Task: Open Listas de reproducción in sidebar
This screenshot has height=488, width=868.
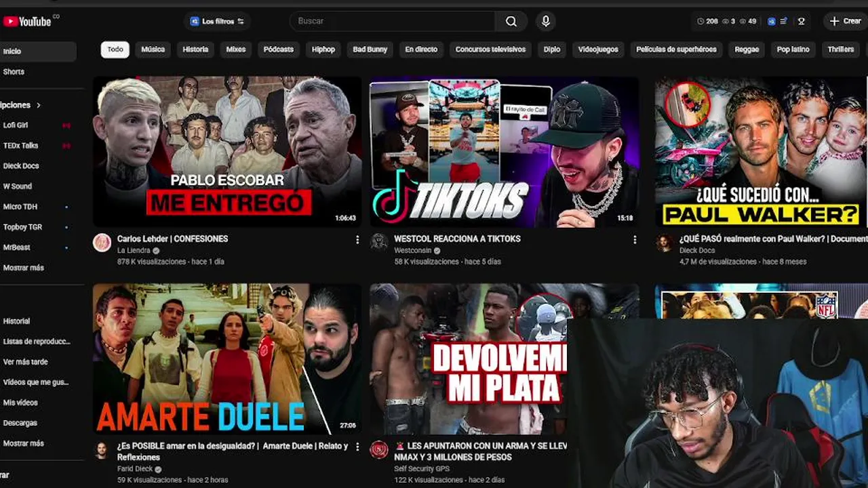Action: pos(37,342)
